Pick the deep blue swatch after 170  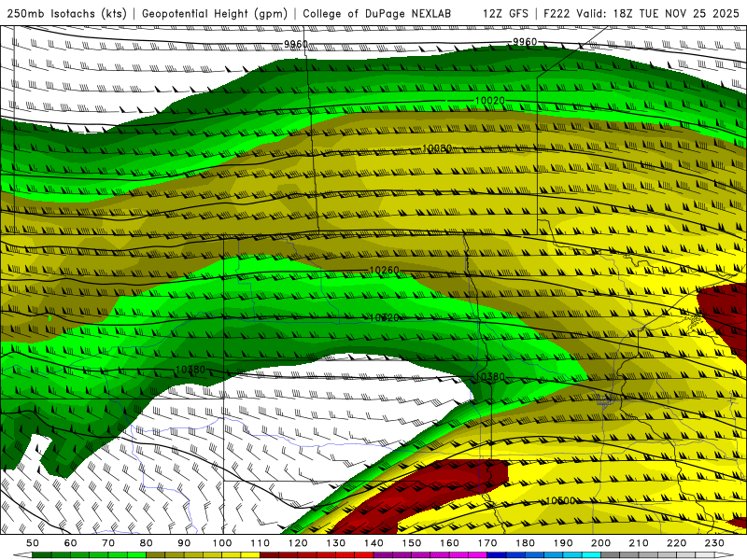click(x=497, y=555)
